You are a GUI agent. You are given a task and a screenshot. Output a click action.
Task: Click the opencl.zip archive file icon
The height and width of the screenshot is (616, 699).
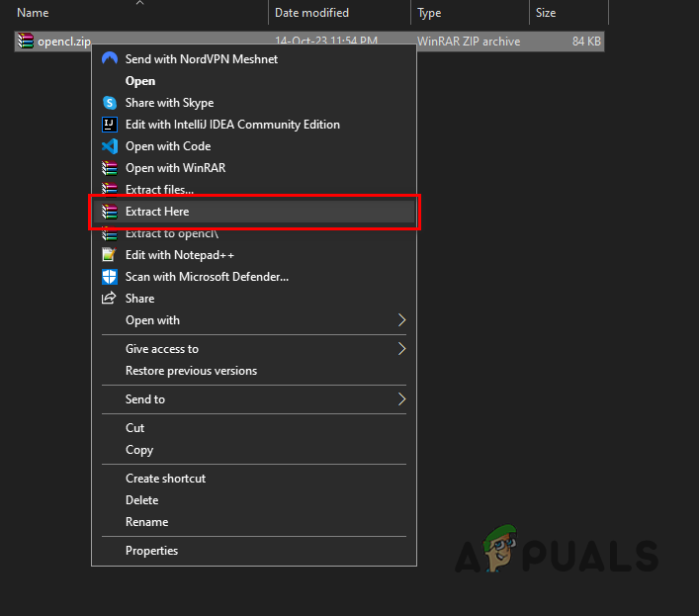pos(26,41)
